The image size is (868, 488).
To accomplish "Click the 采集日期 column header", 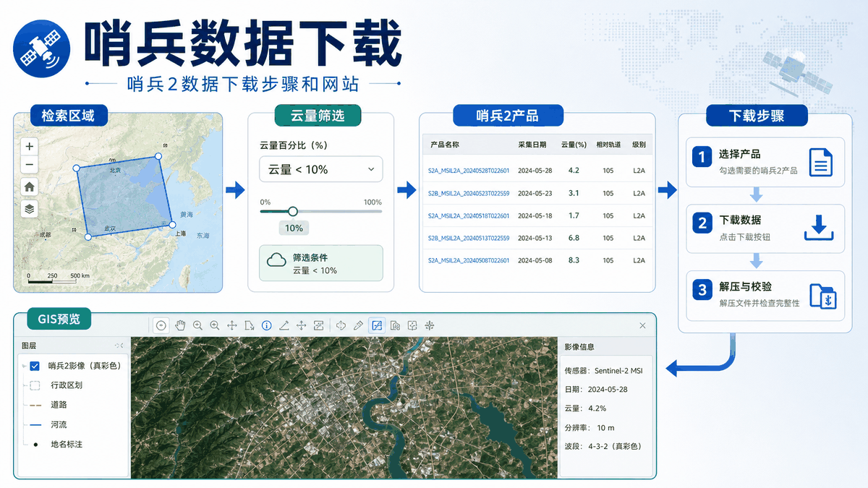I will pyautogui.click(x=532, y=145).
